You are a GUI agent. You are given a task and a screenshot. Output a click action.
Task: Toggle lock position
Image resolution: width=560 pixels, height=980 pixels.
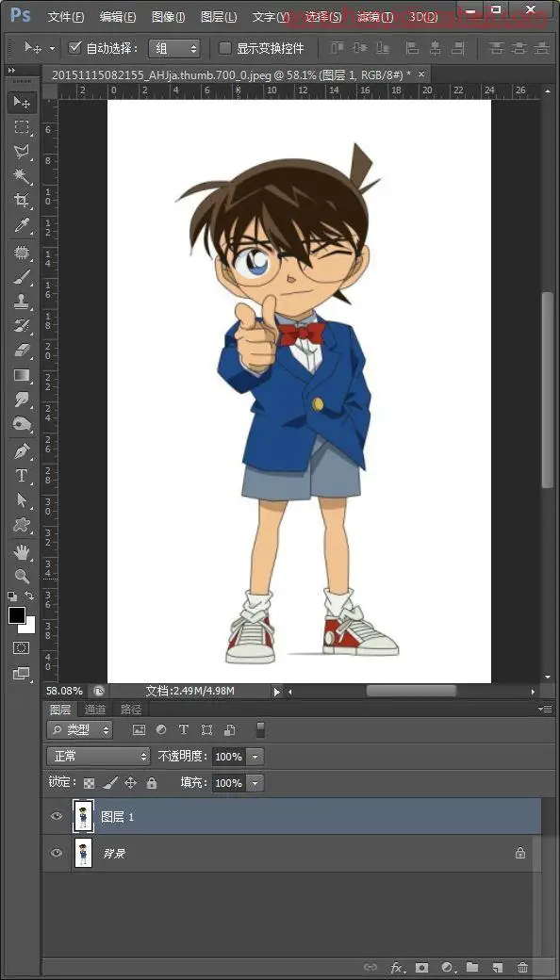[x=131, y=782]
